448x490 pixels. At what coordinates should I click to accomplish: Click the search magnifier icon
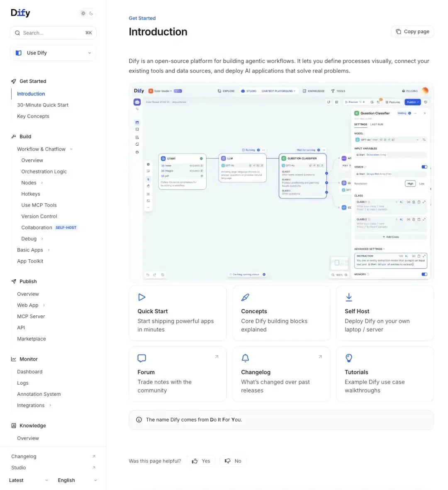(x=17, y=33)
